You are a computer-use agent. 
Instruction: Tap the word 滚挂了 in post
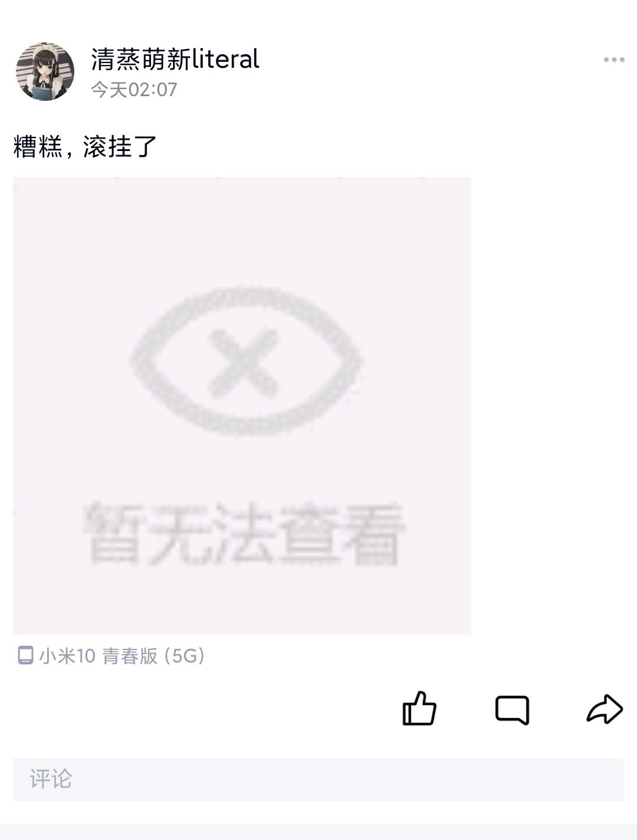click(120, 146)
